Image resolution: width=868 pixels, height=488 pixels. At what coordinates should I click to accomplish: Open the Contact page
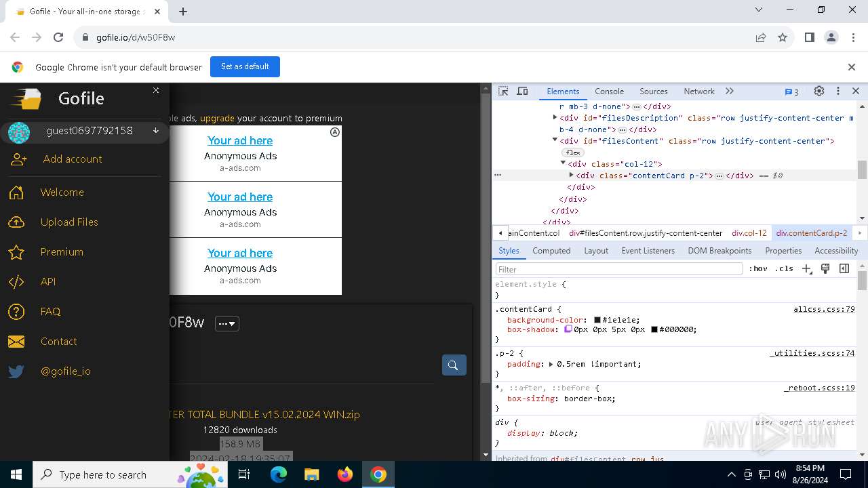[59, 342]
